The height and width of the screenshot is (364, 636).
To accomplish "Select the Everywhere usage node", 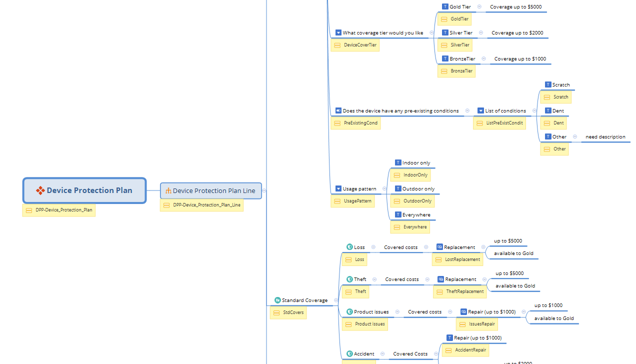I will 416,215.
